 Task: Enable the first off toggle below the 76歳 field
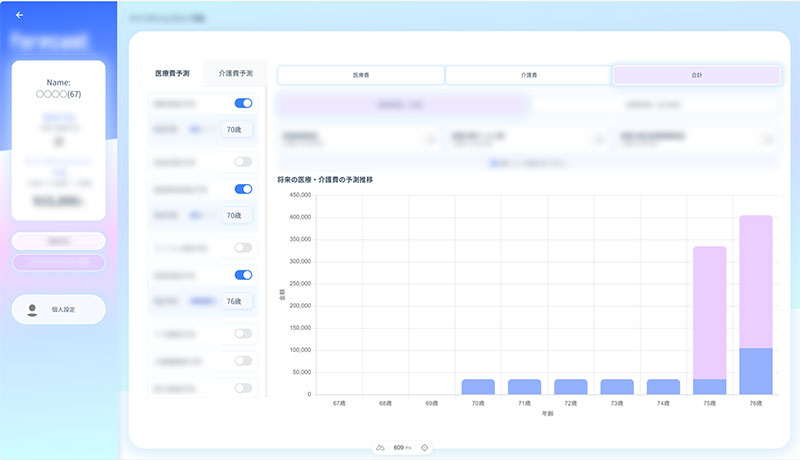[x=243, y=334]
